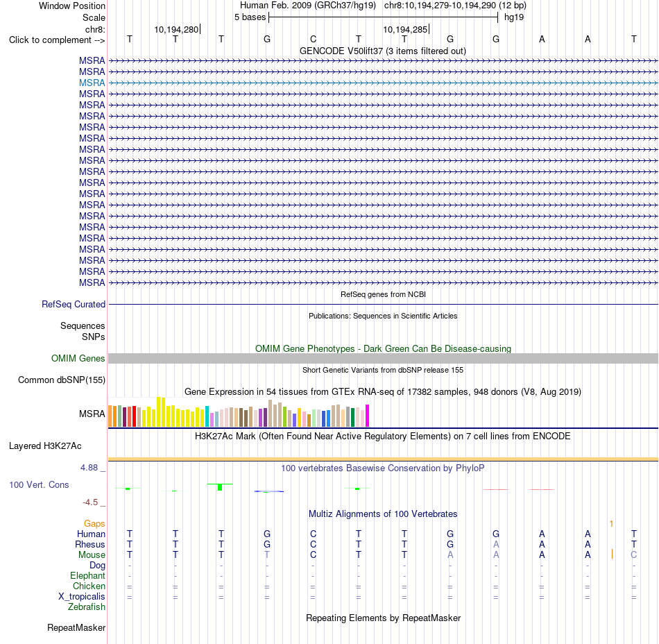
Task: Click the 4.88 upper axis value
Action: click(x=89, y=468)
